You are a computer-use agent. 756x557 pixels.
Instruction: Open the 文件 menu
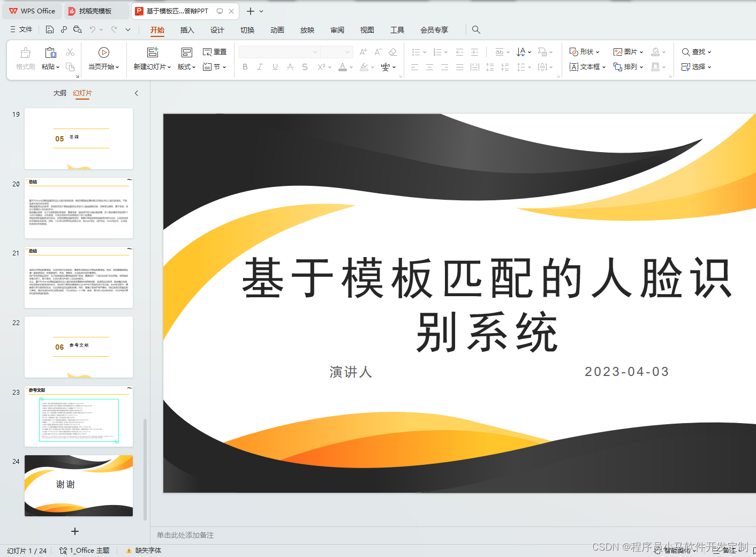(21, 29)
